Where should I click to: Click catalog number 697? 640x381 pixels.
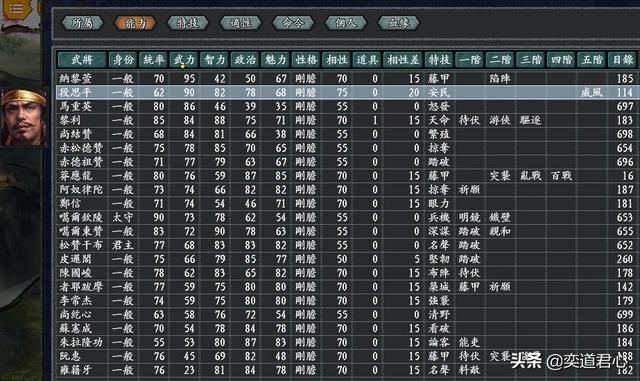625,107
